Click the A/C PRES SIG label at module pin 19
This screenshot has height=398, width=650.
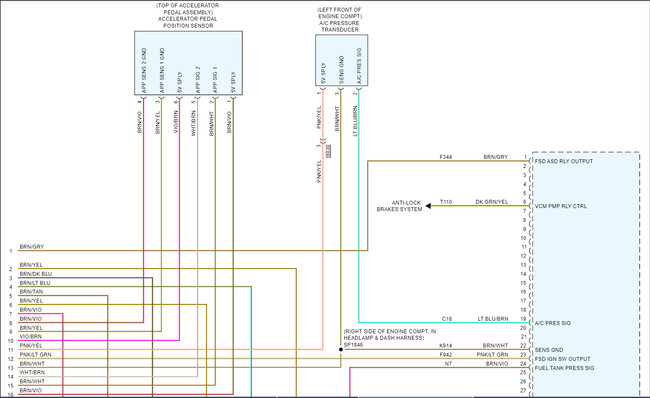pos(553,323)
